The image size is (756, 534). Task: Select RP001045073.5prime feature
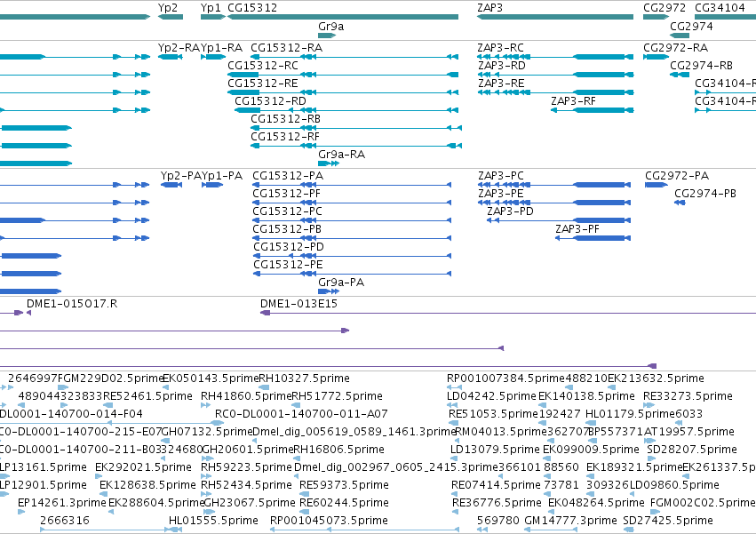pos(329,521)
